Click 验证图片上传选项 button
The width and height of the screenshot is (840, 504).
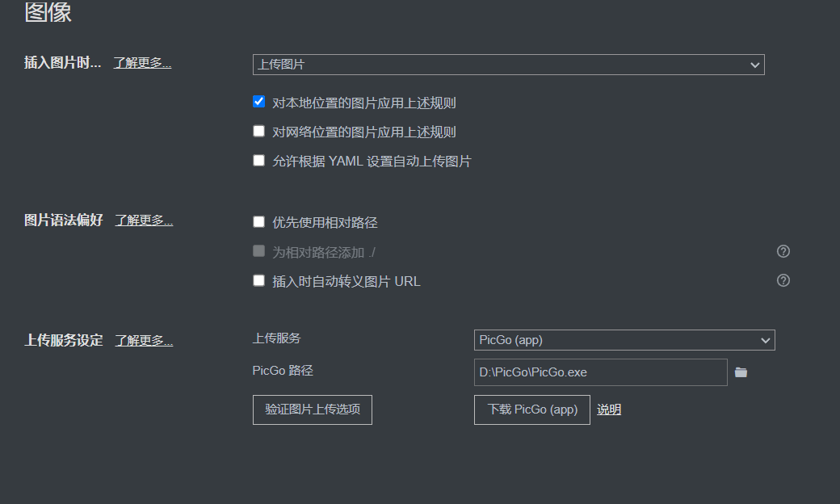(x=312, y=409)
